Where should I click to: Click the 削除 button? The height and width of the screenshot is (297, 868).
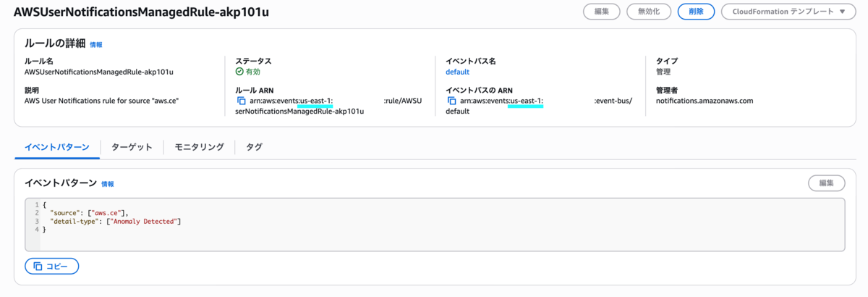696,12
